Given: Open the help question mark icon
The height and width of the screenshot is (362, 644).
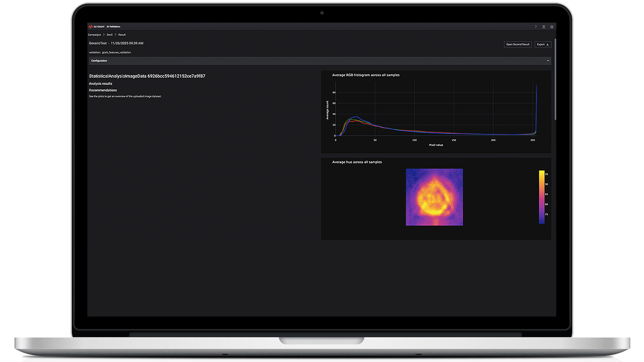Looking at the screenshot, I should (x=536, y=27).
